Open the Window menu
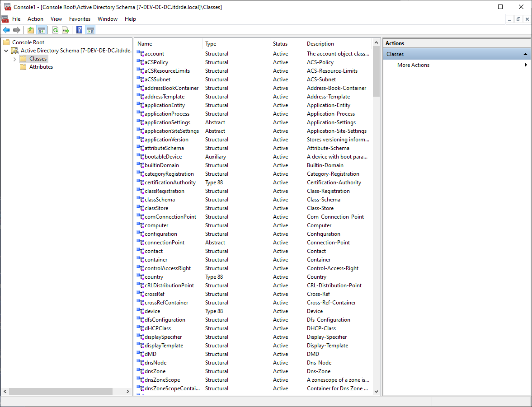532x407 pixels. pyautogui.click(x=108, y=19)
